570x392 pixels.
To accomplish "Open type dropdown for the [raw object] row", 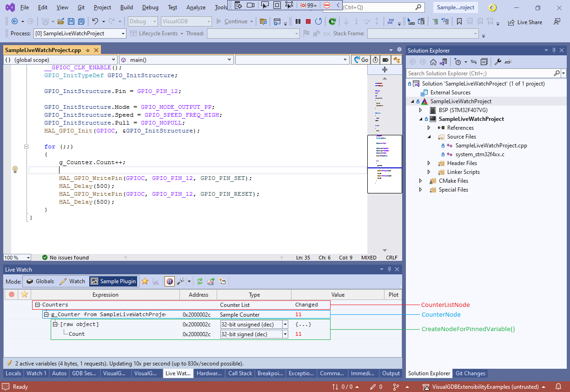I will (x=285, y=325).
